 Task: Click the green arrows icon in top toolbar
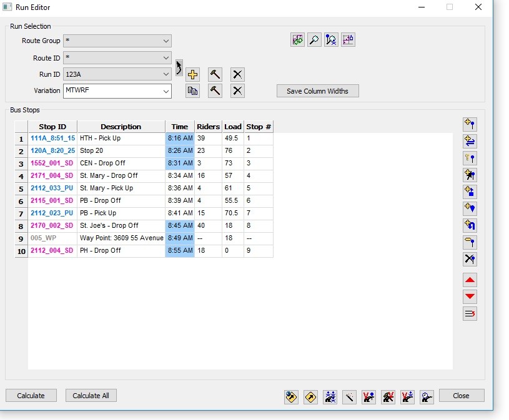point(297,40)
